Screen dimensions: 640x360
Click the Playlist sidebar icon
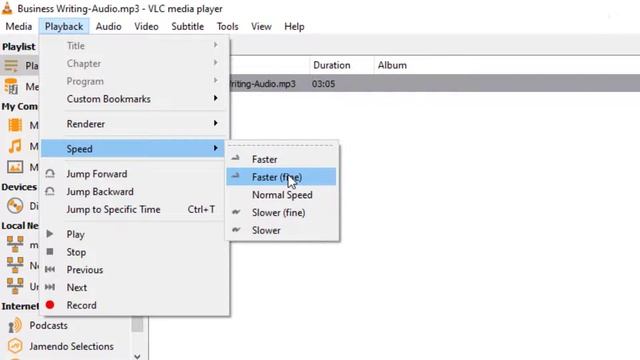tap(11, 65)
